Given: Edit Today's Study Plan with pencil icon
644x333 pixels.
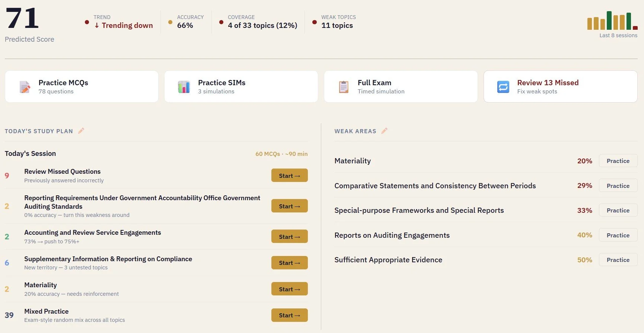Looking at the screenshot, I should point(81,131).
